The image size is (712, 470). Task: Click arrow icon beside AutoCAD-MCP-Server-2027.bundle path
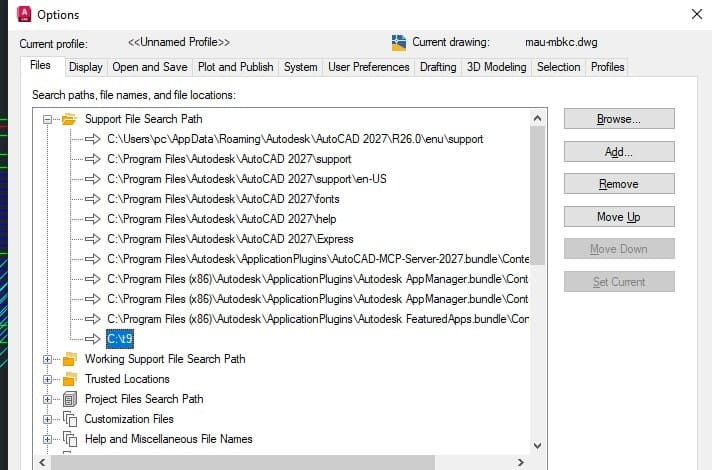tap(93, 259)
